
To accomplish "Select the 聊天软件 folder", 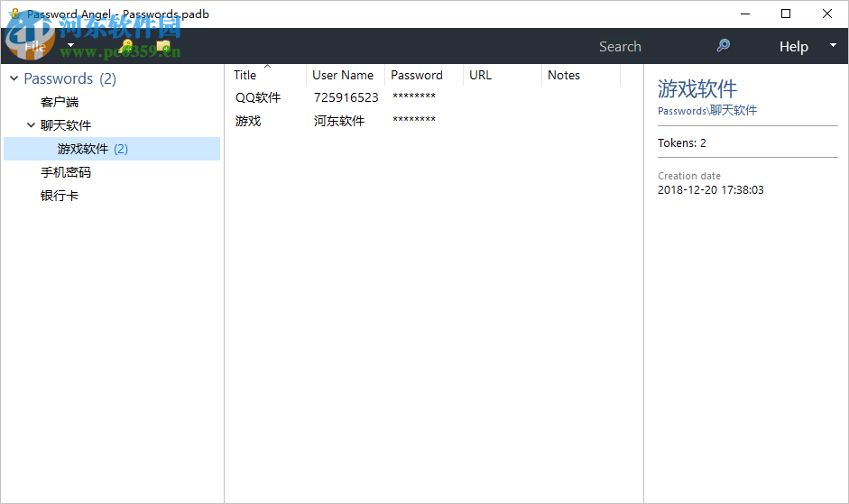I will 66,125.
